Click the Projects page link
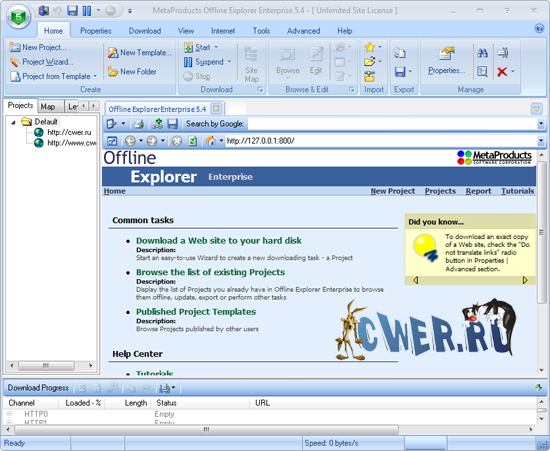The width and height of the screenshot is (550, 451). pos(440,191)
